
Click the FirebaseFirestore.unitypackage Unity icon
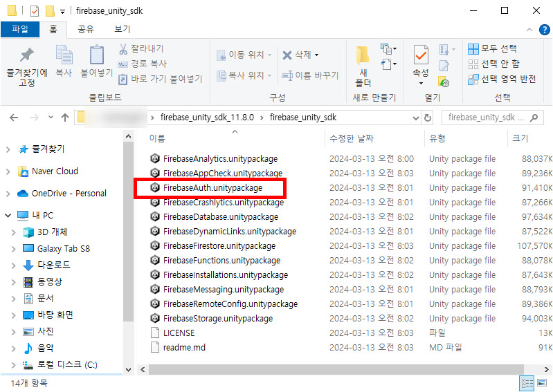pos(155,245)
